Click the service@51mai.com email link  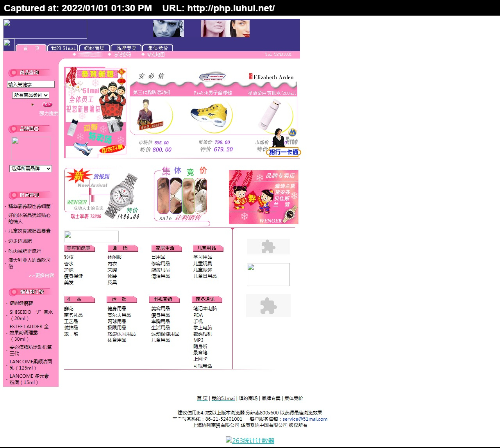(305, 419)
